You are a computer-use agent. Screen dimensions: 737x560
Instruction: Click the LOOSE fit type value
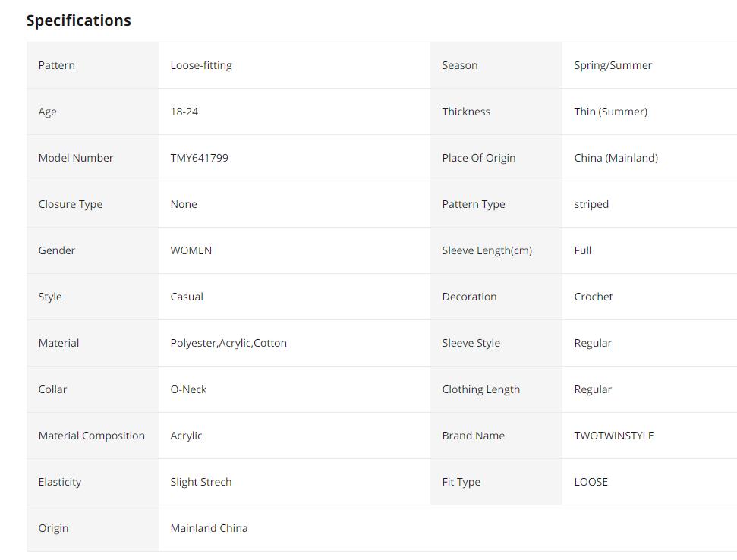[591, 482]
